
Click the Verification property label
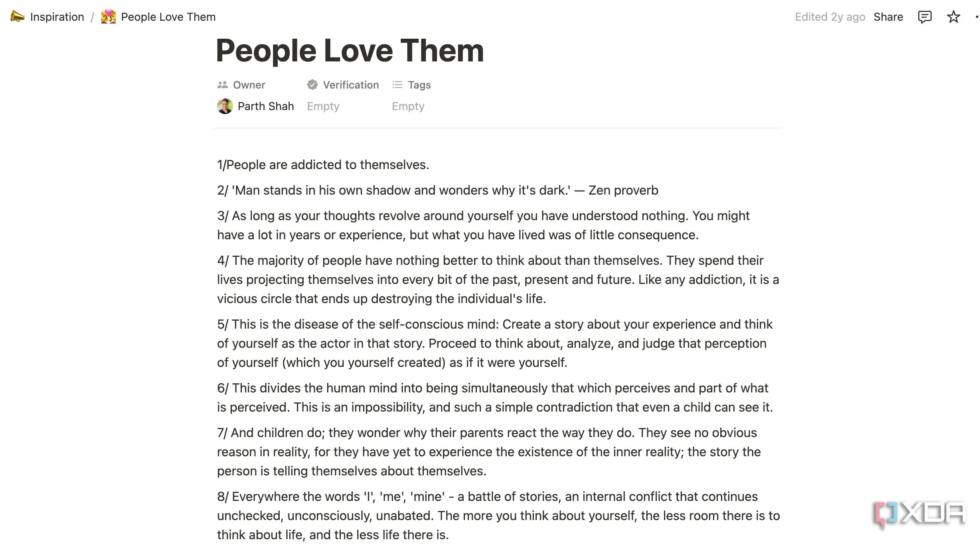tap(351, 85)
